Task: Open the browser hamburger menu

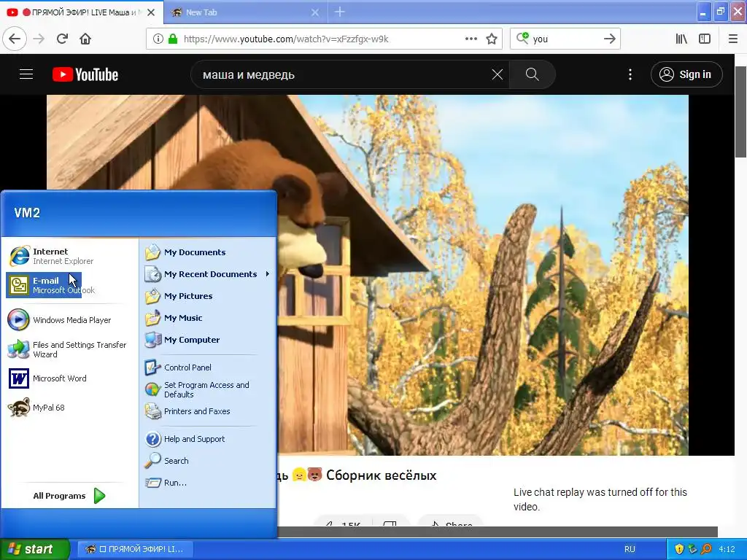Action: 733,39
